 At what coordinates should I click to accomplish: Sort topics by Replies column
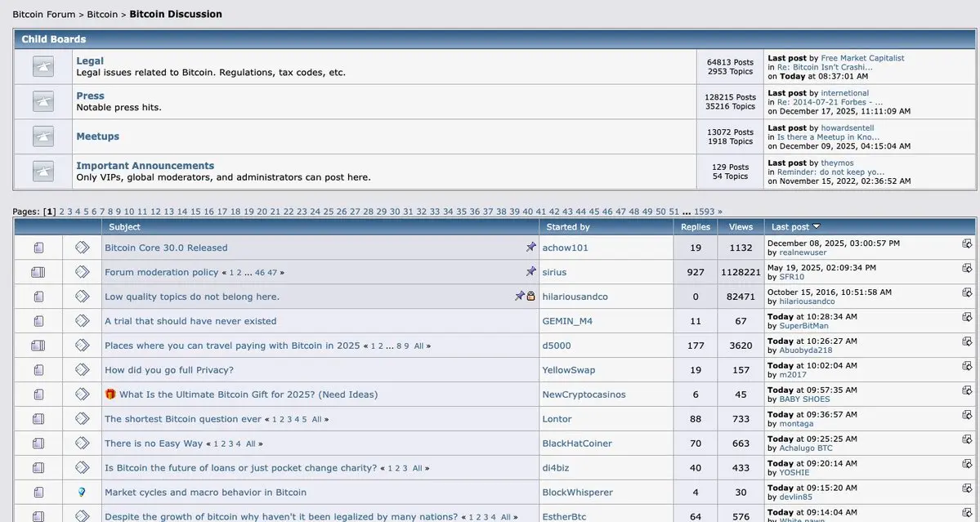click(x=696, y=227)
